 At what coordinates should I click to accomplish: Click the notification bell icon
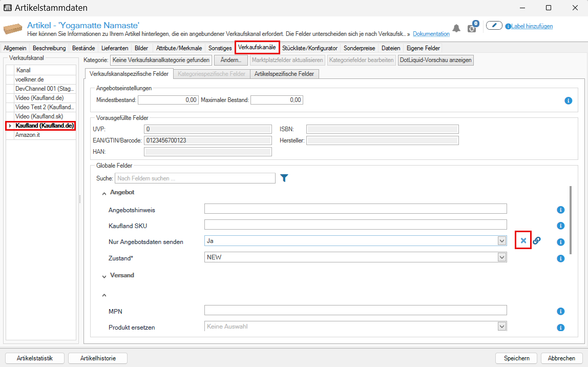(x=456, y=28)
